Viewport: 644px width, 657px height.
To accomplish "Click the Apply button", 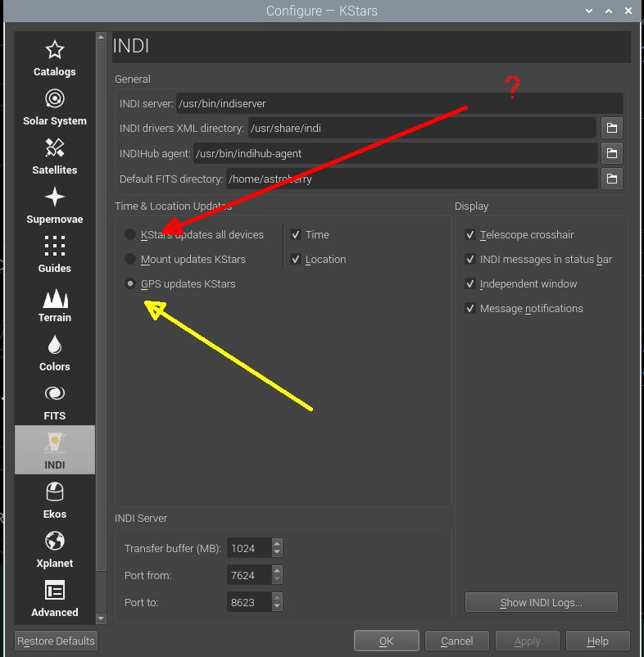I will [527, 641].
